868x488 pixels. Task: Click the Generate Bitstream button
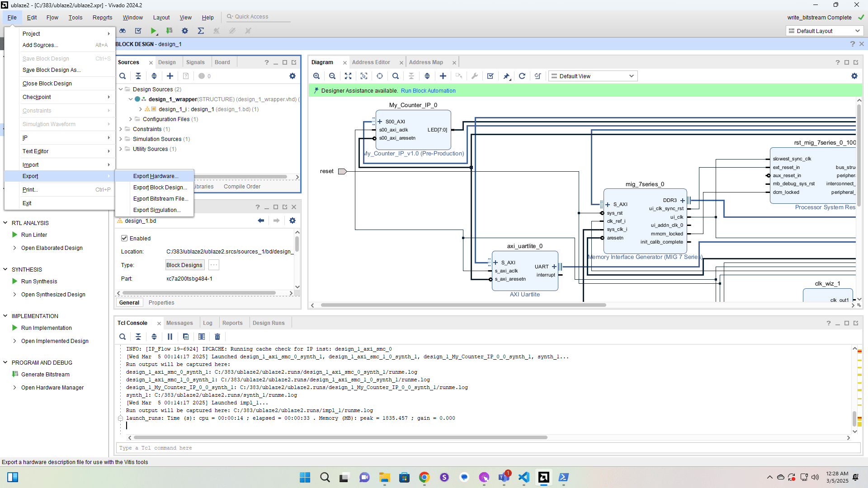tap(45, 375)
